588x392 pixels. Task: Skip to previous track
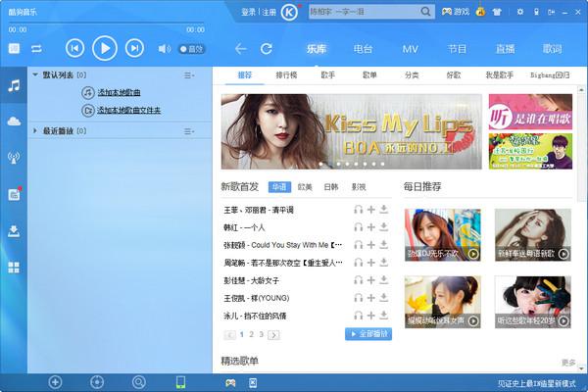(75, 48)
